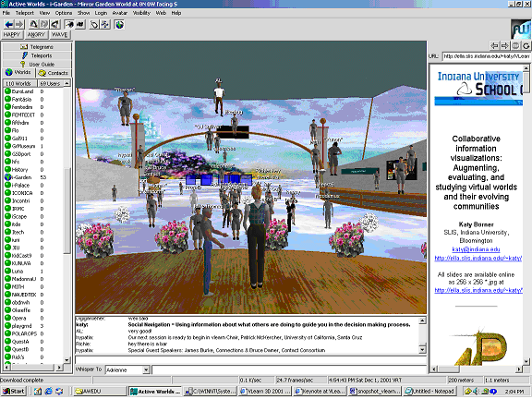Viewport: 532px width, 399px height.
Task: Open the Teleport menu
Action: coord(25,13)
